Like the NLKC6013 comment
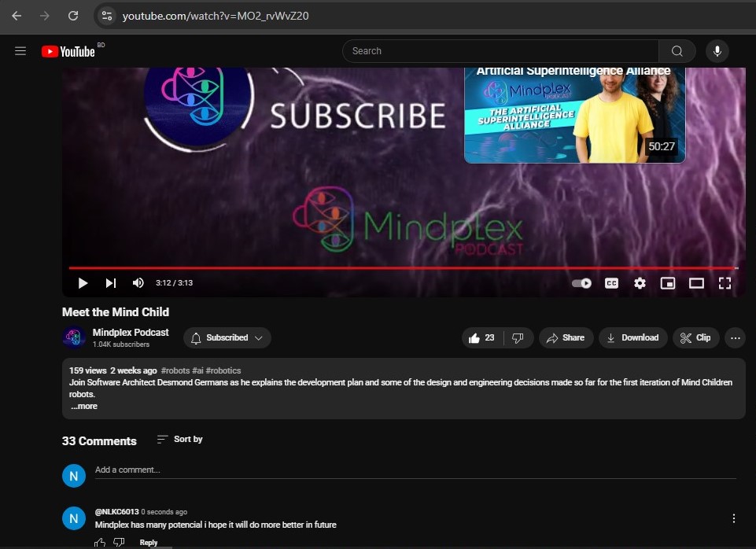Viewport: 756px width, 549px height. point(100,543)
